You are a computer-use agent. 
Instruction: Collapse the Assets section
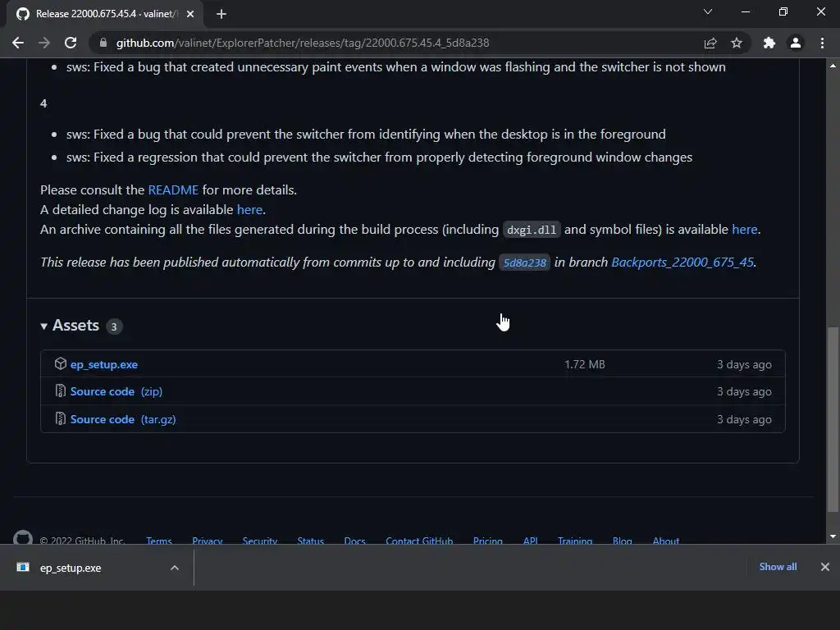[x=70, y=326]
